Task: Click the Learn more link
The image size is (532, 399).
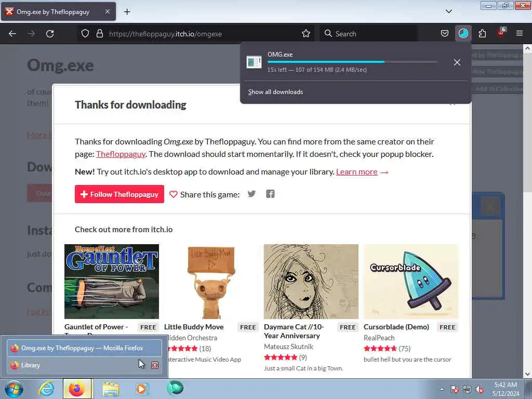Action: click(x=356, y=171)
